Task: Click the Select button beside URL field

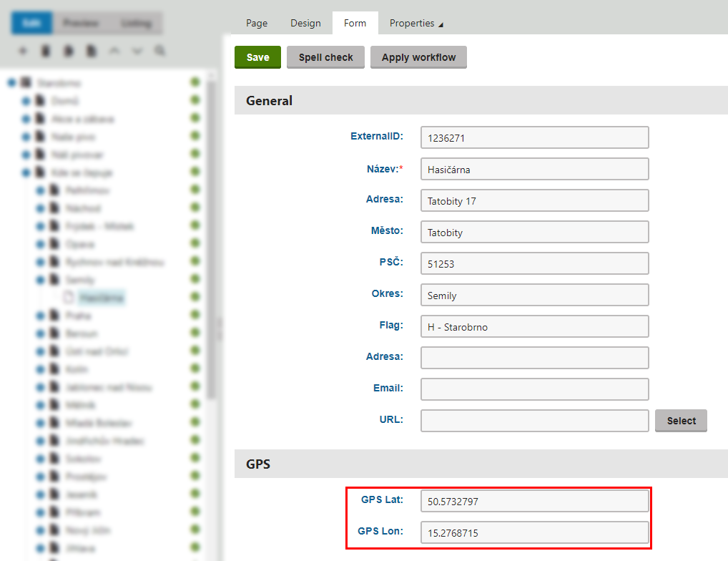Action: click(x=681, y=421)
